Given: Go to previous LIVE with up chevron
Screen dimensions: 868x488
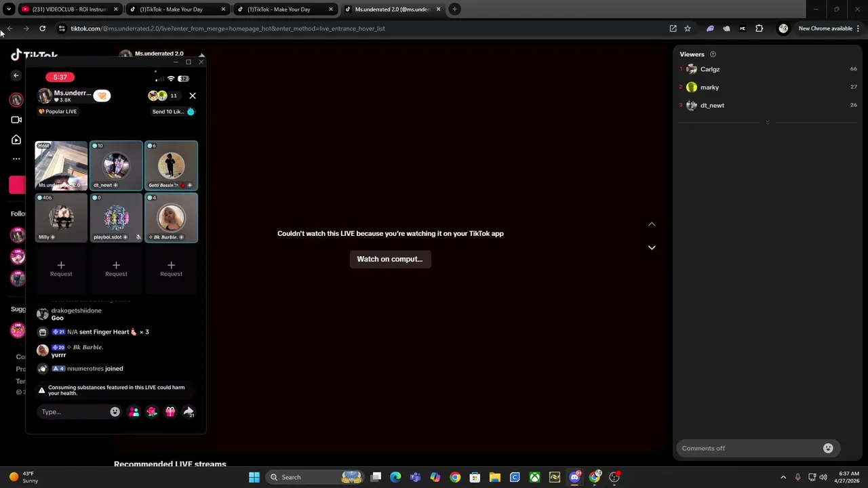Looking at the screenshot, I should 652,224.
